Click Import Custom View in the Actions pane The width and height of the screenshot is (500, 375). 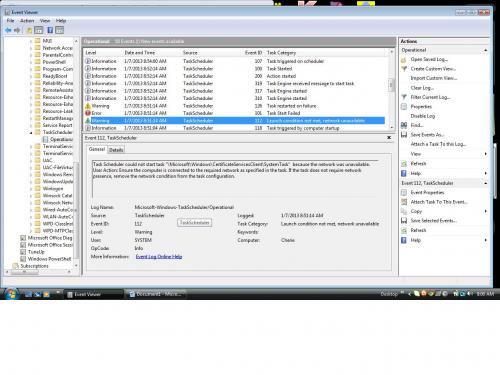[x=434, y=78]
